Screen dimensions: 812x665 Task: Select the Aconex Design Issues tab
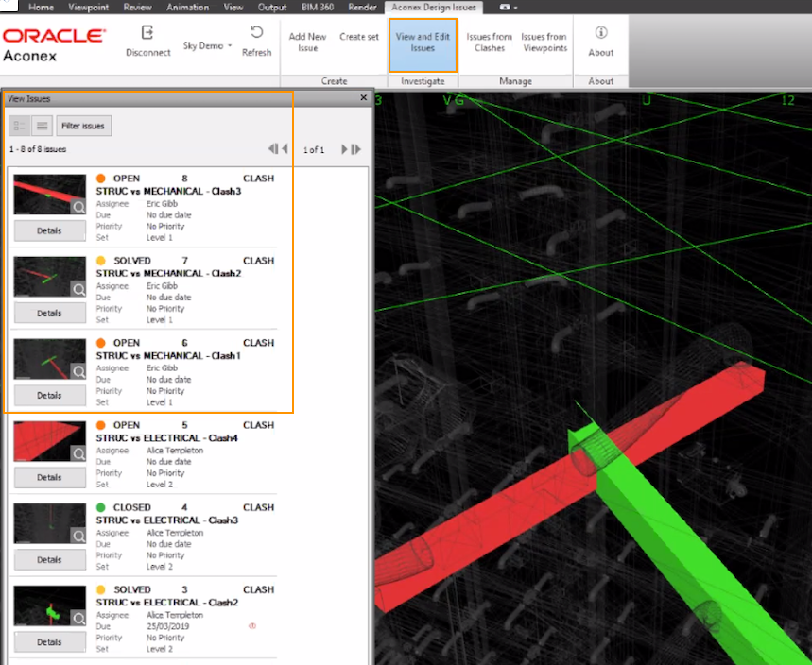[434, 8]
